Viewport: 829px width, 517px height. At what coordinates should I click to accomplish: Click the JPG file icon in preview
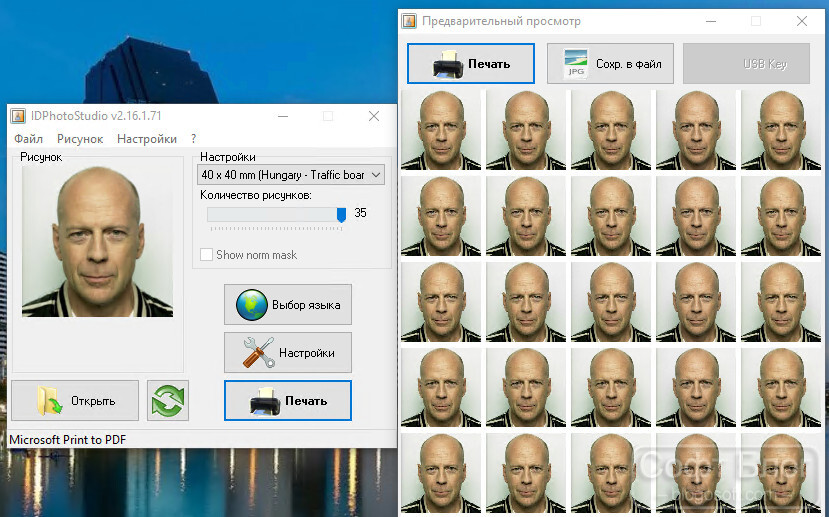click(576, 64)
